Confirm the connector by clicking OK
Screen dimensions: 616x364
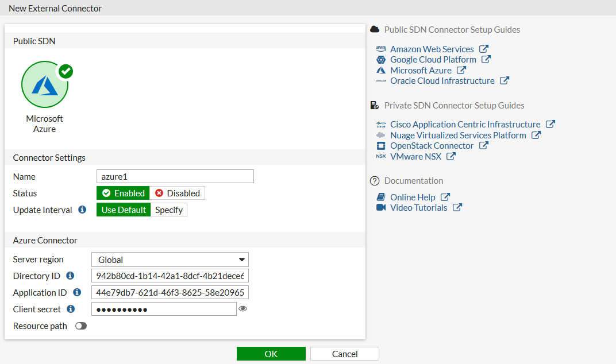(271, 353)
